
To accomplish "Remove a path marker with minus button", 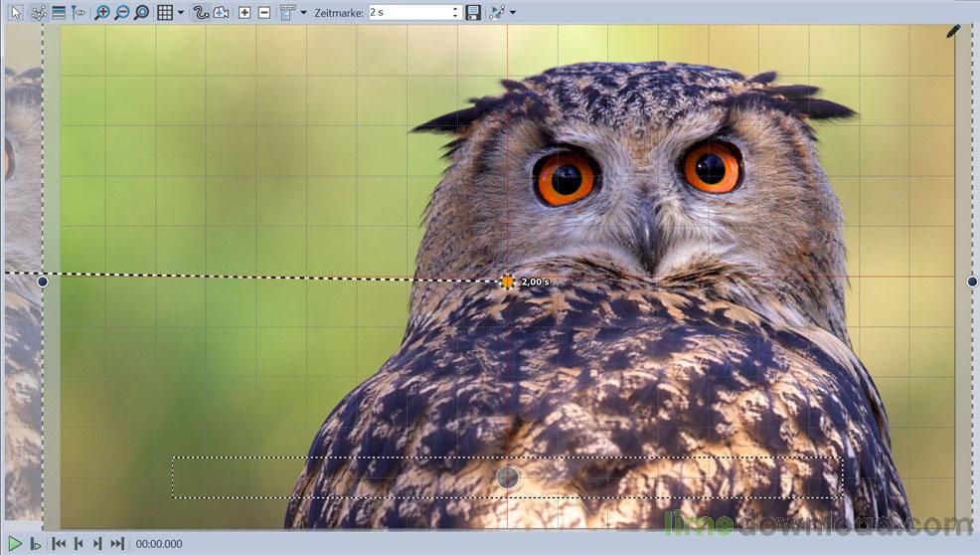I will pyautogui.click(x=264, y=13).
